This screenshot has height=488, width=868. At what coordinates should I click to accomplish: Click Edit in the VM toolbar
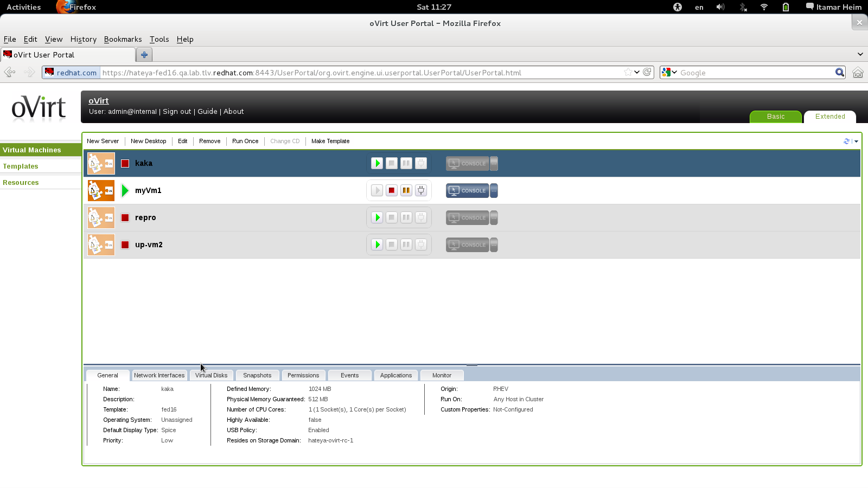coord(183,141)
